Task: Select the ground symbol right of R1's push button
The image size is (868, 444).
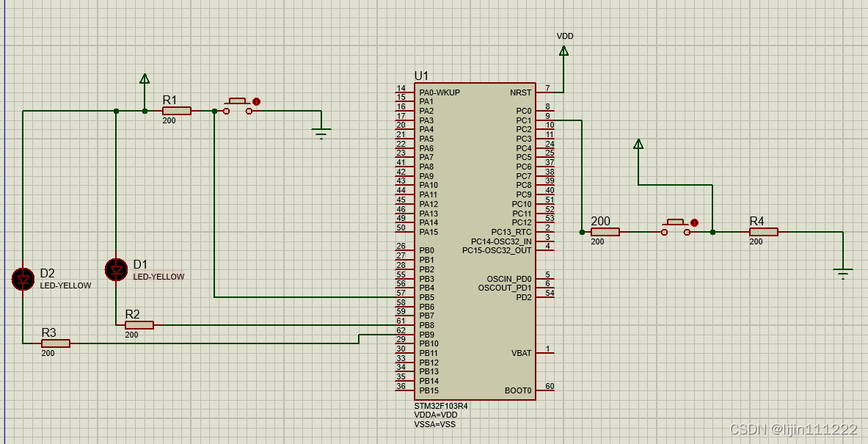Action: (321, 133)
